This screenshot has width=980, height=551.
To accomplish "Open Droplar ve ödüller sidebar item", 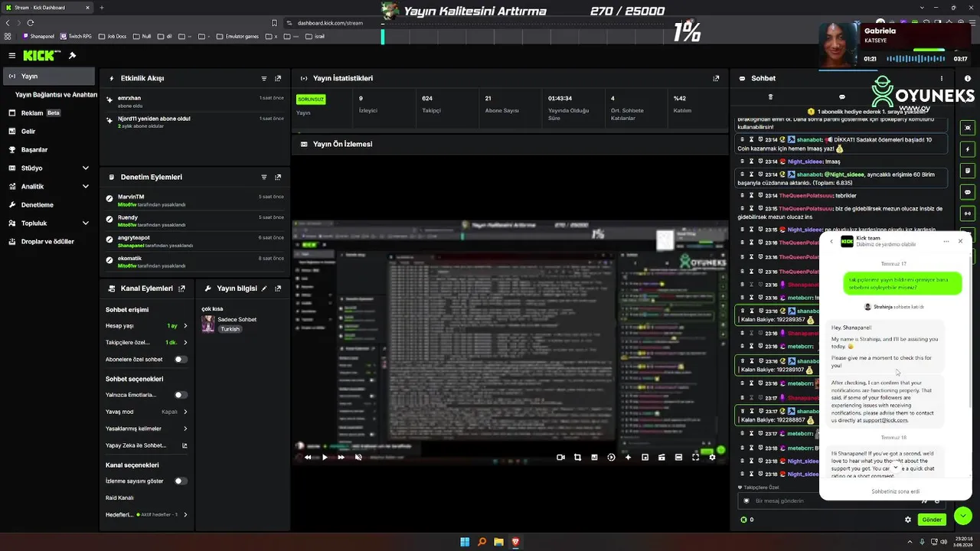I will 49,241.
